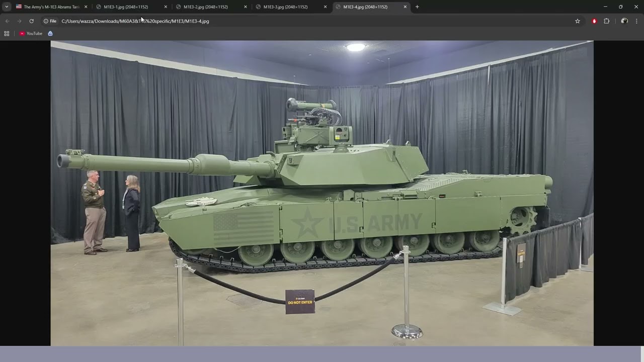Open a new browser tab
The height and width of the screenshot is (362, 644).
417,7
